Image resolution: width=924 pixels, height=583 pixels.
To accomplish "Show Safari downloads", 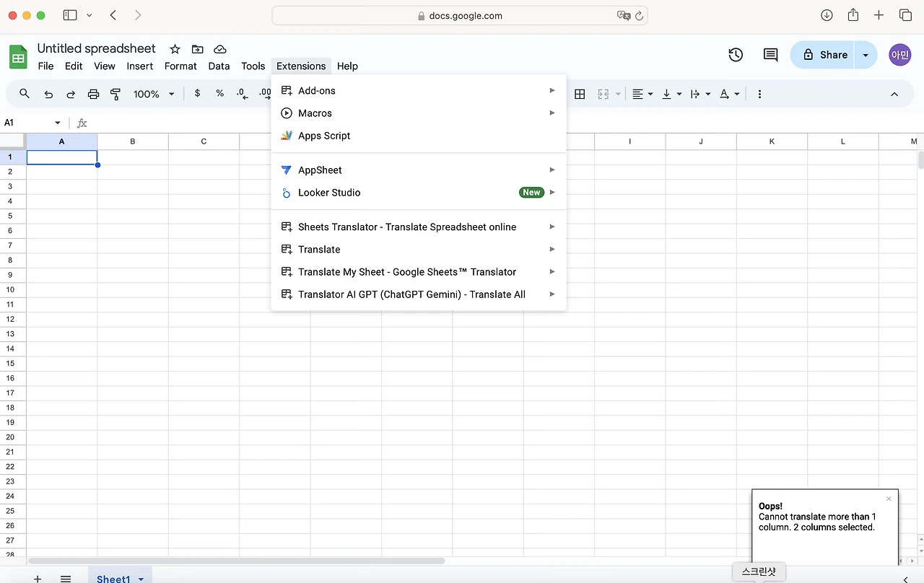I will click(x=827, y=15).
